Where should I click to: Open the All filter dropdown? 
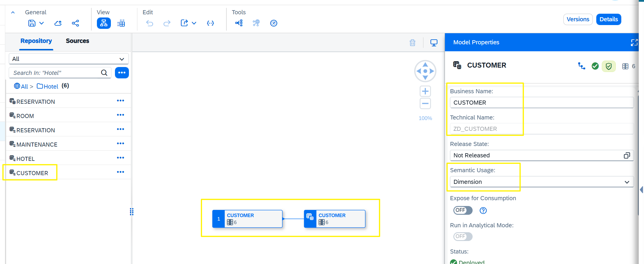pyautogui.click(x=69, y=59)
